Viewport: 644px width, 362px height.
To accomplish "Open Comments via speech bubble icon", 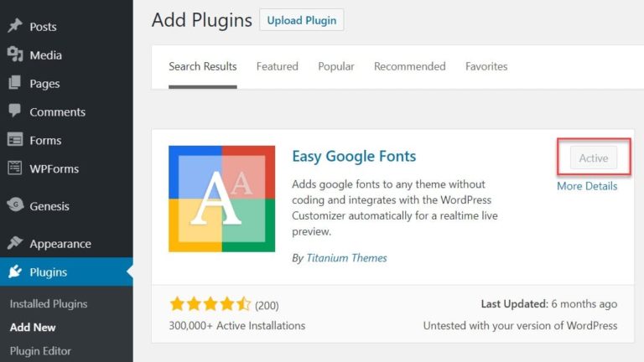I will click(15, 111).
